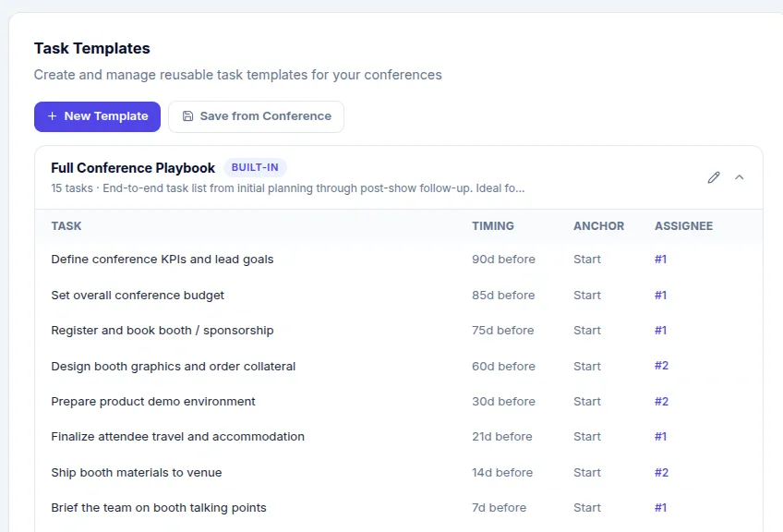Screen dimensions: 783x532
Task: Open assignee #2 for booth graphics task
Action: tap(661, 366)
